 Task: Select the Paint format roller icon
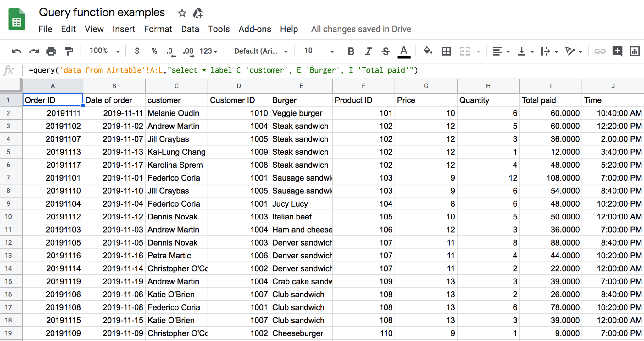pyautogui.click(x=69, y=51)
